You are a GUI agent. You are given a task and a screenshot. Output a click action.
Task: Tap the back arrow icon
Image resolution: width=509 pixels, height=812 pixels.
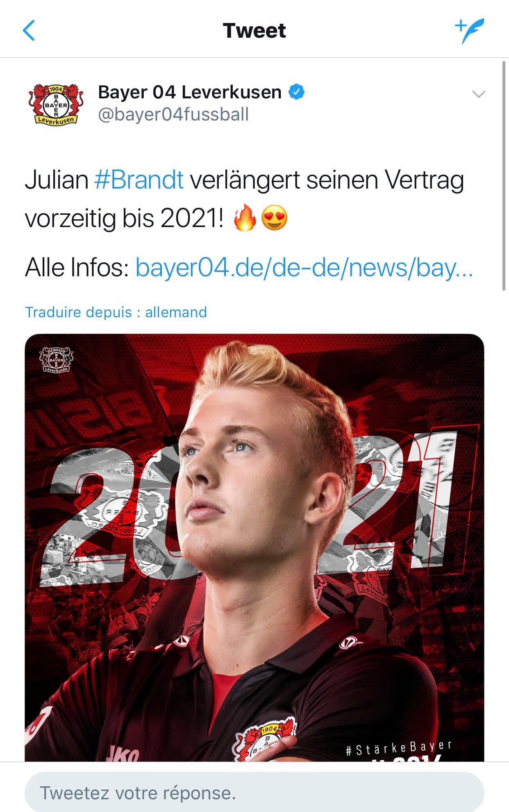[29, 31]
